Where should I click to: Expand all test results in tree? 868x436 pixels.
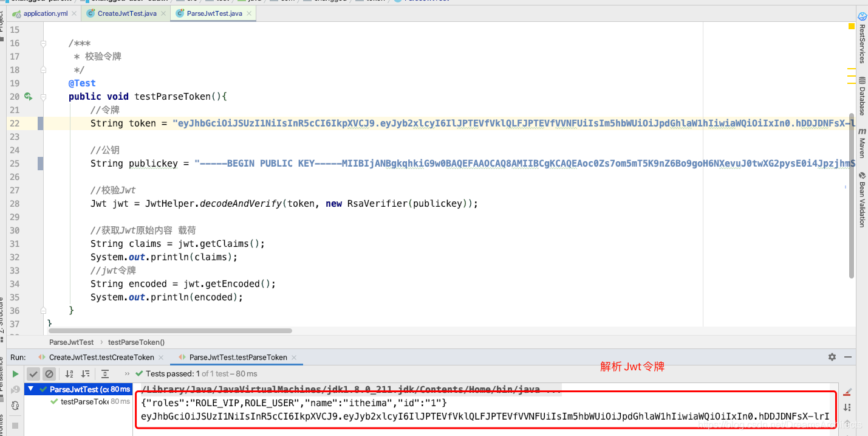coord(105,374)
